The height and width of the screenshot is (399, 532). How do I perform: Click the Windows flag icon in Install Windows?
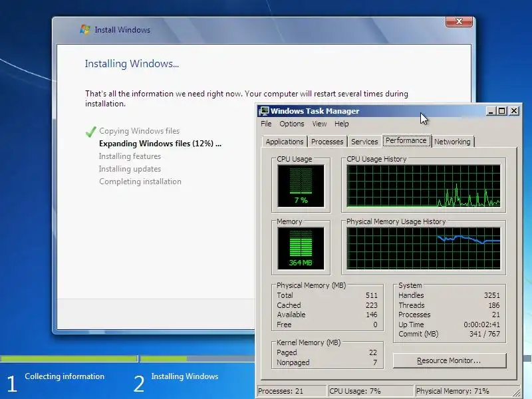coord(85,29)
